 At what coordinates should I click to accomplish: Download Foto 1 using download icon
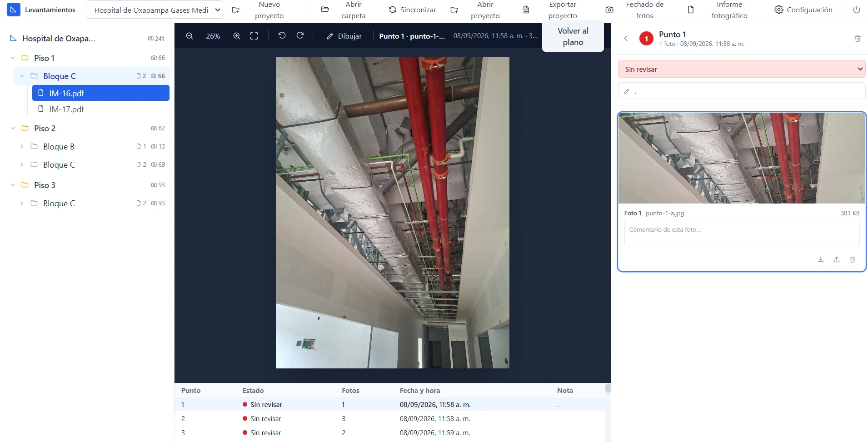point(821,259)
